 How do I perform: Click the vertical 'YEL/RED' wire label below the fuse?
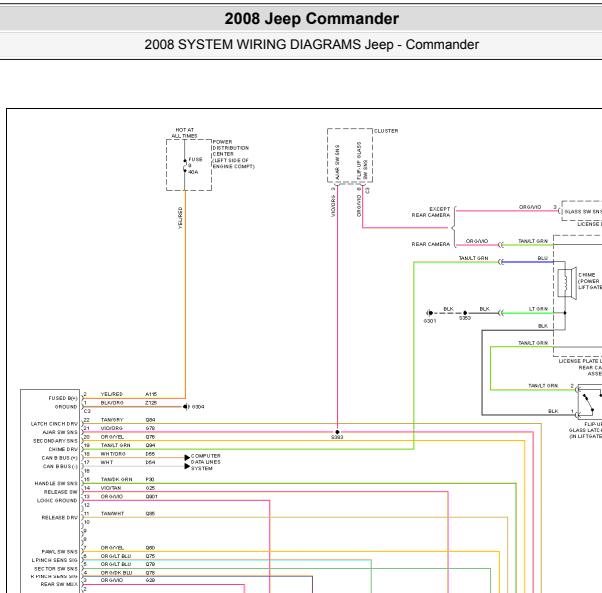180,218
